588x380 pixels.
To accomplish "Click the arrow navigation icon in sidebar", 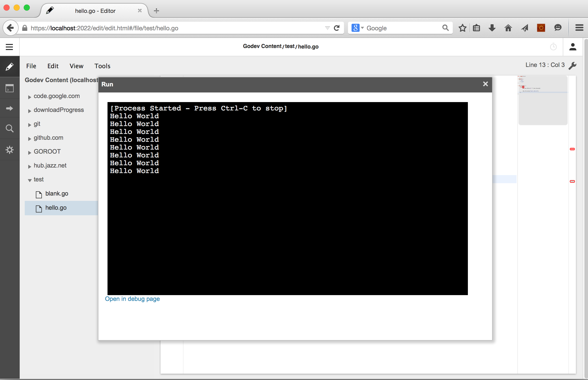I will (10, 108).
